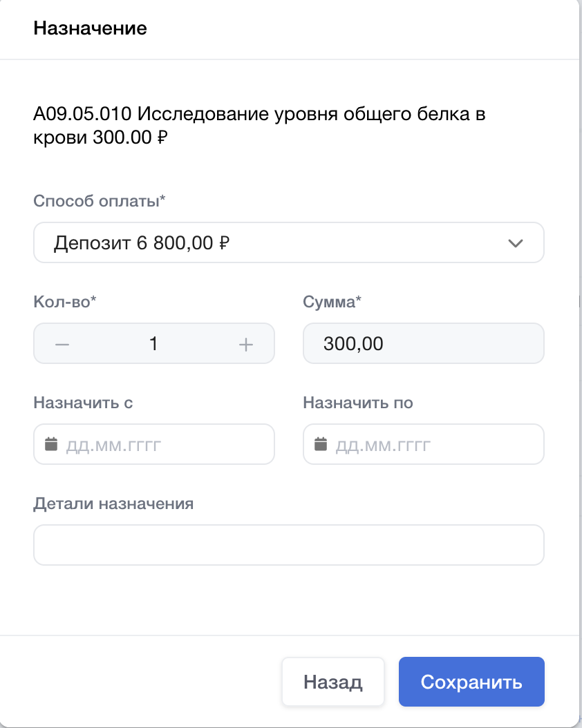Screen dimensions: 582x728
Task: Click the "Детали назначения" label
Action: [113, 504]
